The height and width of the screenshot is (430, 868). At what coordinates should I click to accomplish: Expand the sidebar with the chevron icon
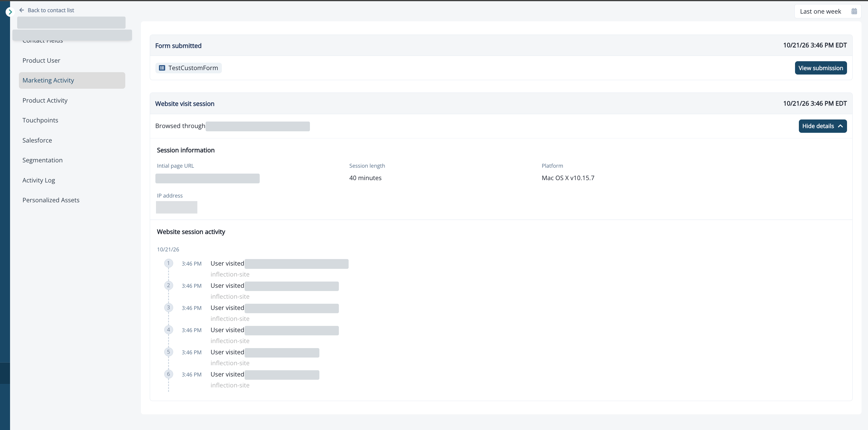point(10,12)
